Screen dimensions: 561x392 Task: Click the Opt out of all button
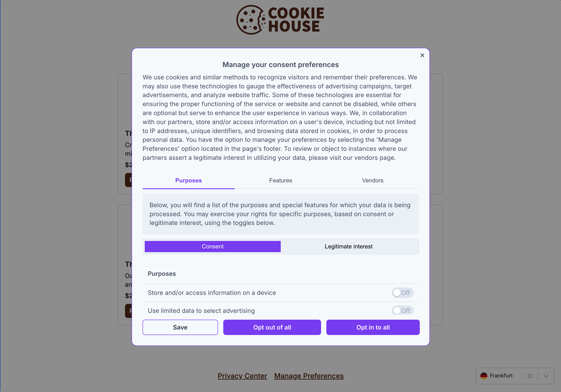(x=272, y=327)
